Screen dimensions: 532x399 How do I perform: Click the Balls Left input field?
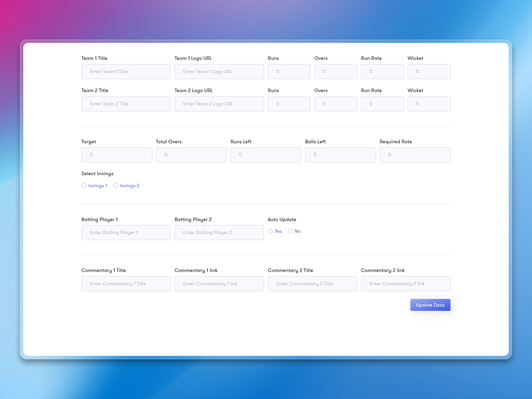[x=340, y=155]
